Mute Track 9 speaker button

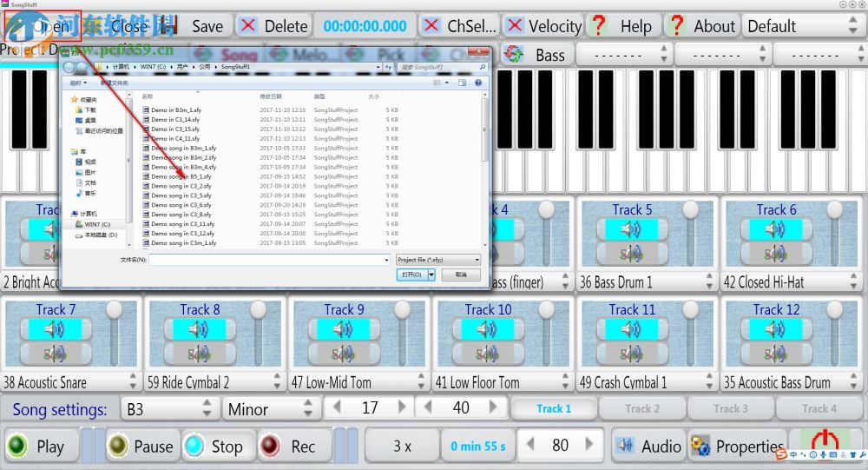click(x=343, y=330)
